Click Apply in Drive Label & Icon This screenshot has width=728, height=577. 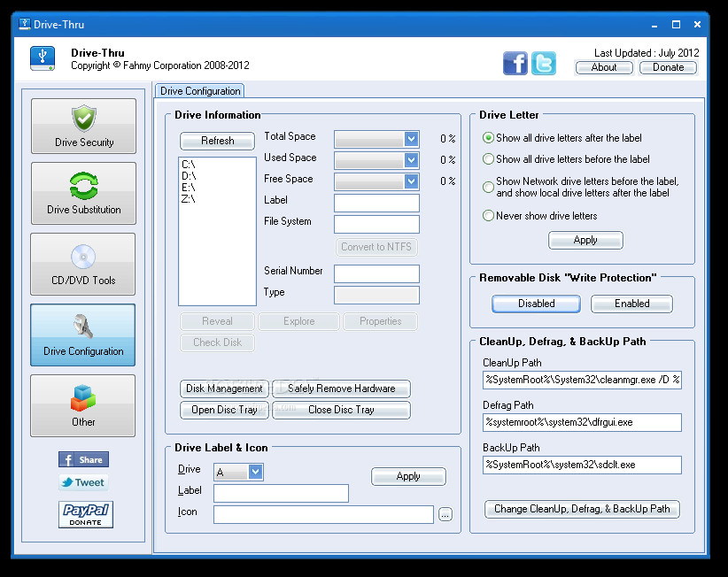(408, 476)
